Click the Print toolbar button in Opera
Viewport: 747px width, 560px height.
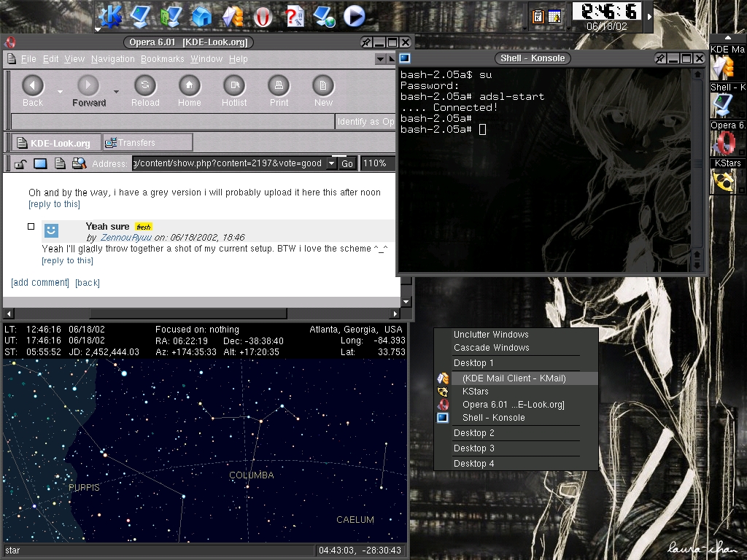279,90
